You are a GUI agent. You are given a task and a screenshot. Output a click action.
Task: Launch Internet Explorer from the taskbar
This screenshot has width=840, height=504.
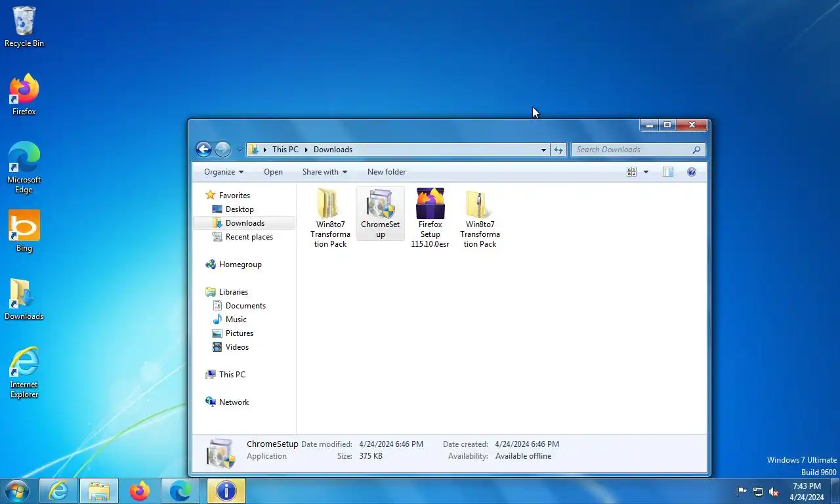point(58,491)
